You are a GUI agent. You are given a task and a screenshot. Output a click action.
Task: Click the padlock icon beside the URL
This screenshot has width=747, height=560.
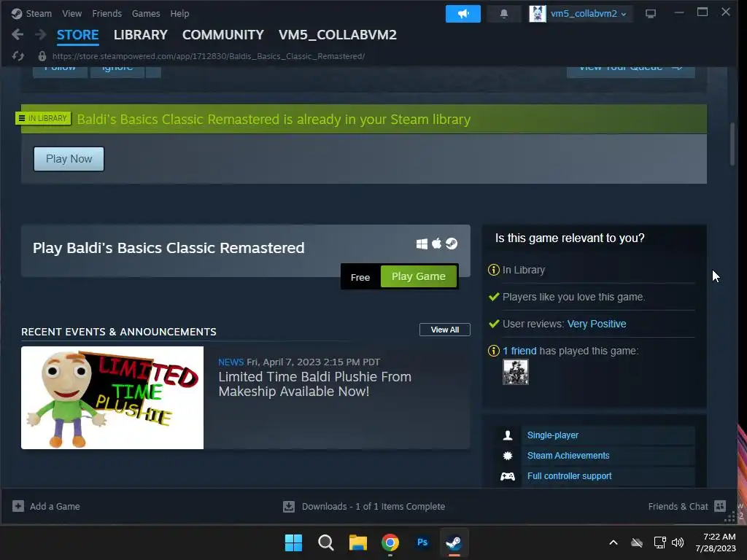(42, 56)
